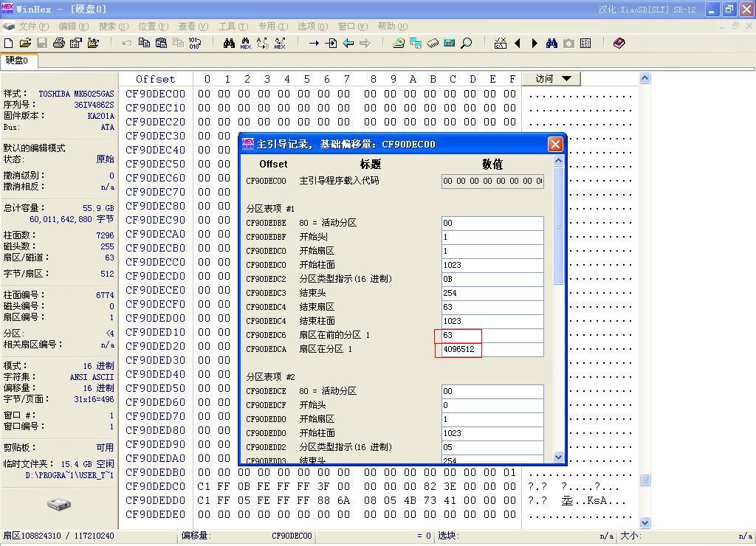Viewport: 756px width, 546px height.
Task: Click partition #2 type field showing 05
Action: (x=492, y=447)
